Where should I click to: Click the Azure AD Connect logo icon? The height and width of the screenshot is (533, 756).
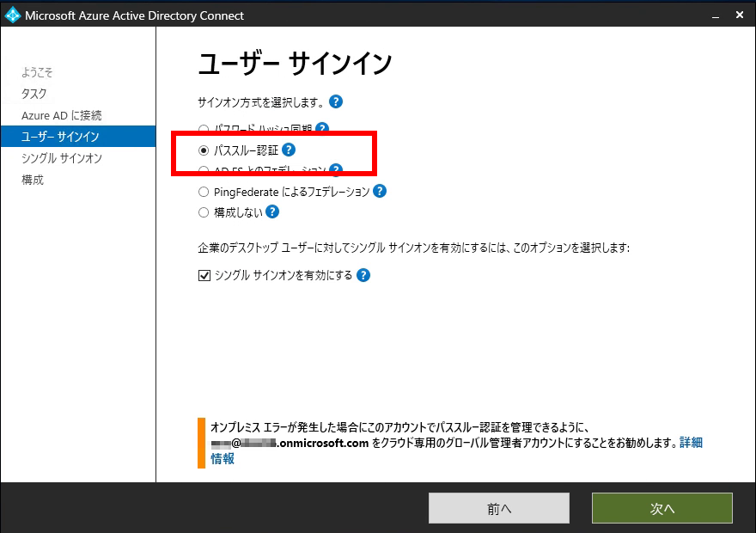pos(13,15)
